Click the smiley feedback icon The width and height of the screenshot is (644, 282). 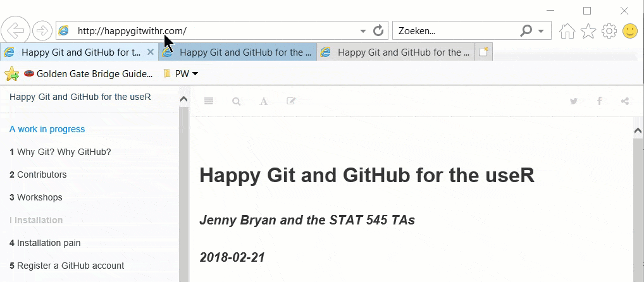[630, 31]
